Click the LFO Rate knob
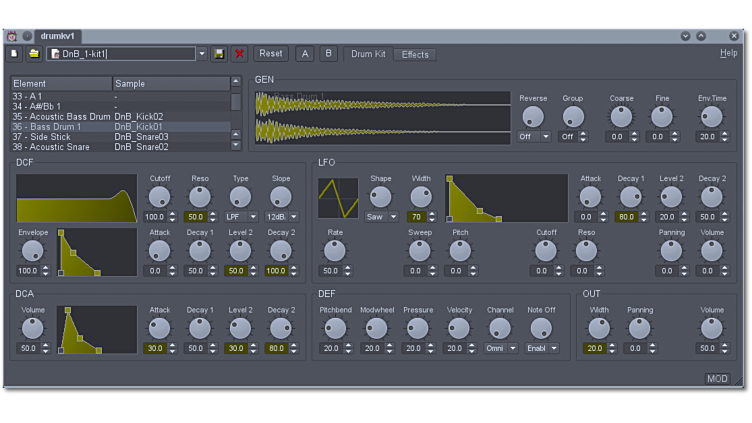 (x=335, y=251)
